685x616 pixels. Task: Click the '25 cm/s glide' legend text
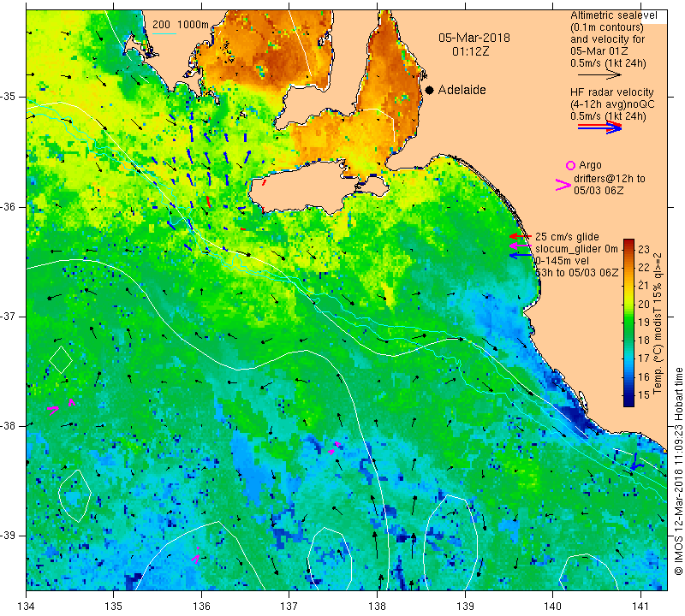567,237
